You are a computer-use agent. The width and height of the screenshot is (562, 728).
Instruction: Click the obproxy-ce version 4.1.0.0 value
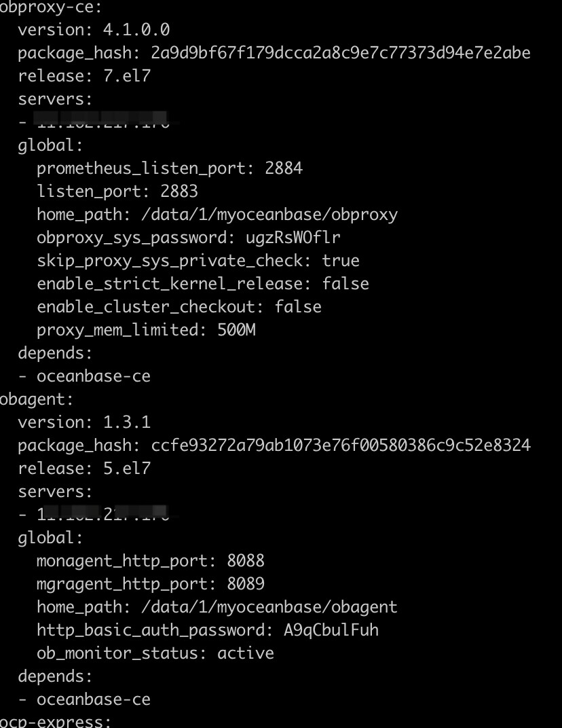click(136, 30)
